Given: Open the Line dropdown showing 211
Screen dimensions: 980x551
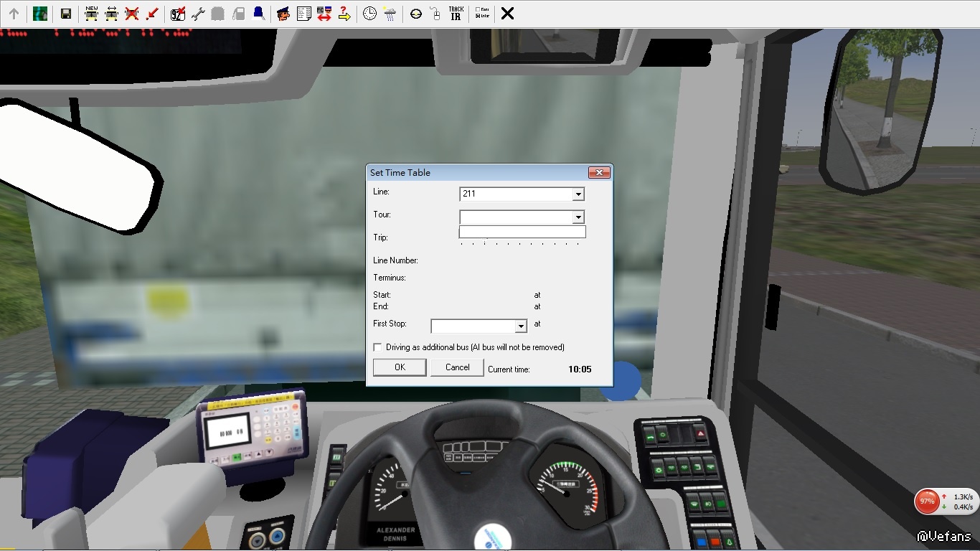Looking at the screenshot, I should point(578,194).
